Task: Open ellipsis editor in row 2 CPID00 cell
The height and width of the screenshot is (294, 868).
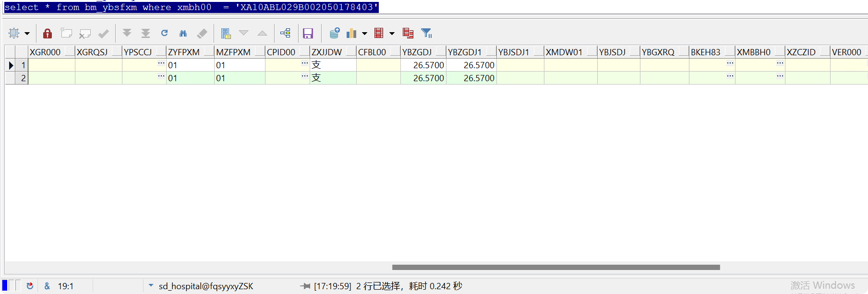Action: pos(305,76)
